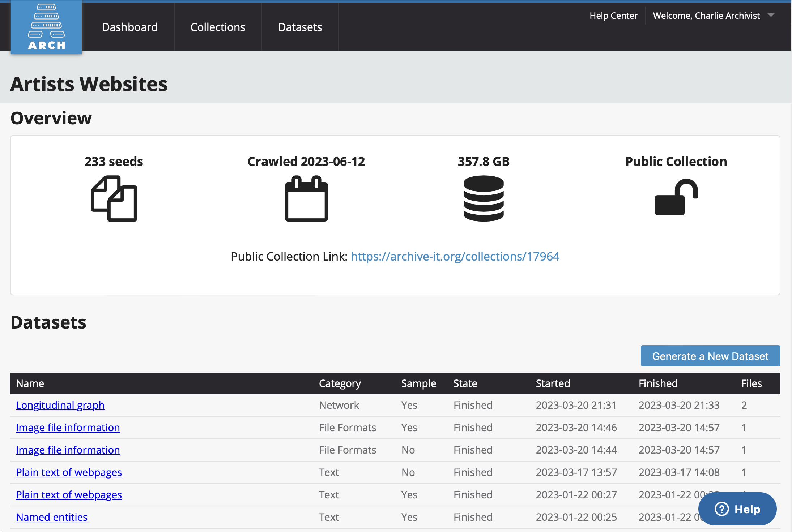Open the archive-it.org collection link
Viewport: 792px width, 532px height.
[455, 256]
